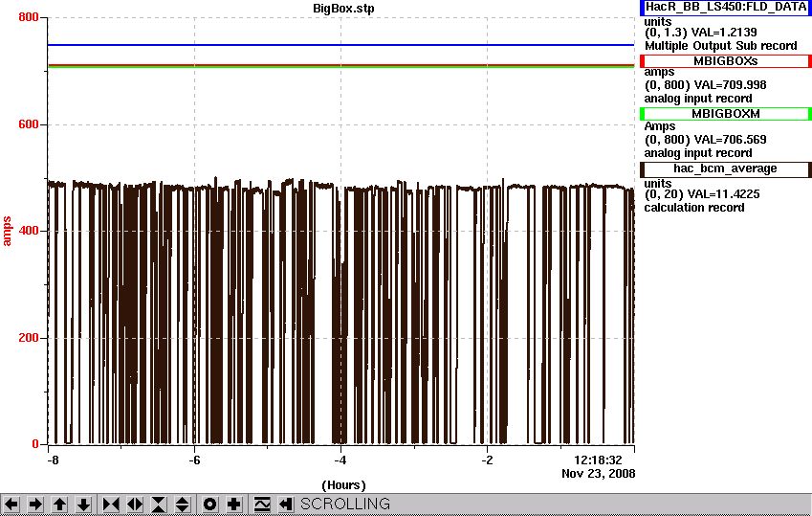Click the return-to-scrolling arrow icon

285,505
